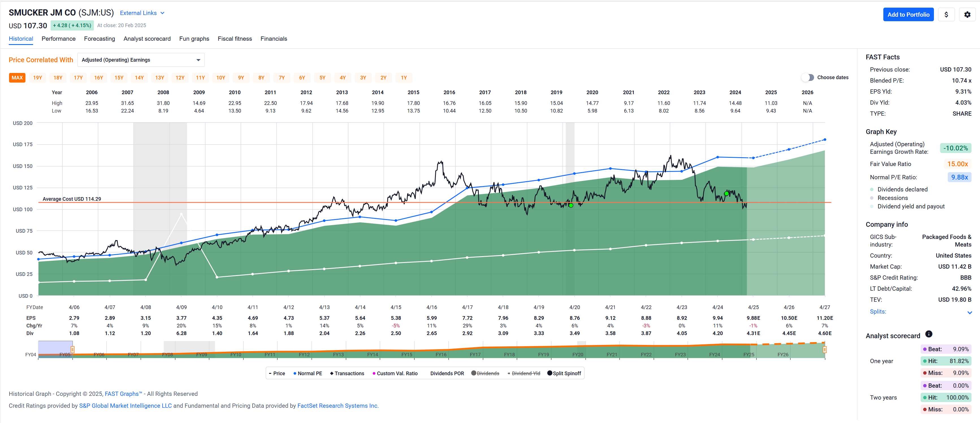Click Add to Portfolio button
Image resolution: width=980 pixels, height=423 pixels.
908,14
